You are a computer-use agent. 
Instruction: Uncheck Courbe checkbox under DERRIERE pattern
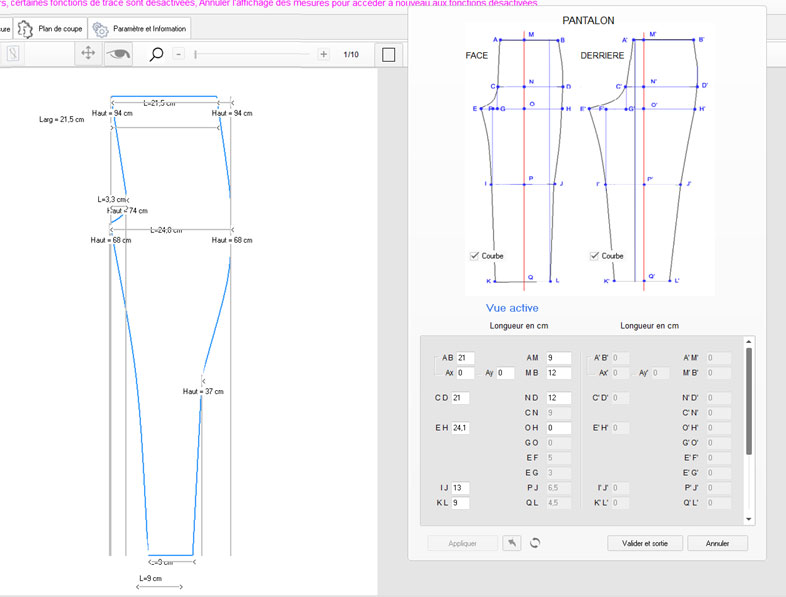(x=595, y=256)
